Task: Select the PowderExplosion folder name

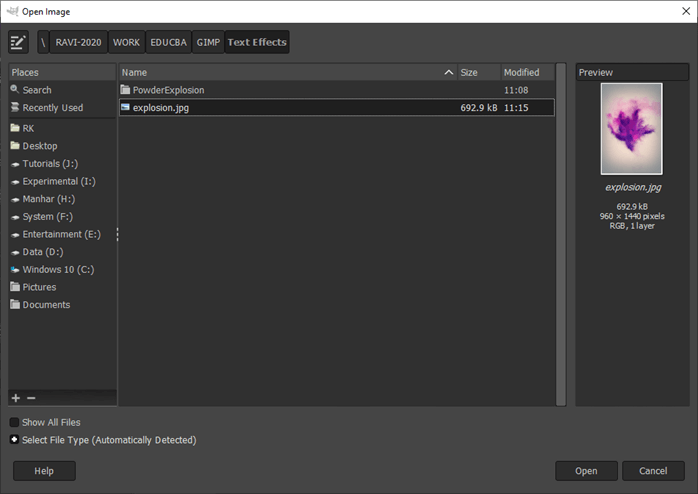Action: point(169,90)
